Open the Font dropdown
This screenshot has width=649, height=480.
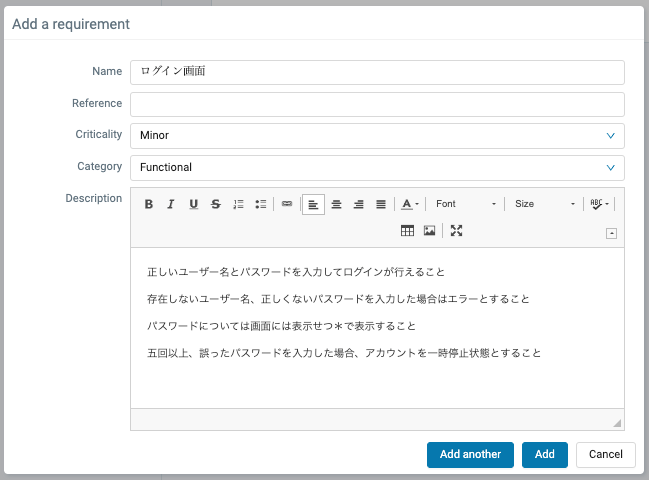[465, 204]
